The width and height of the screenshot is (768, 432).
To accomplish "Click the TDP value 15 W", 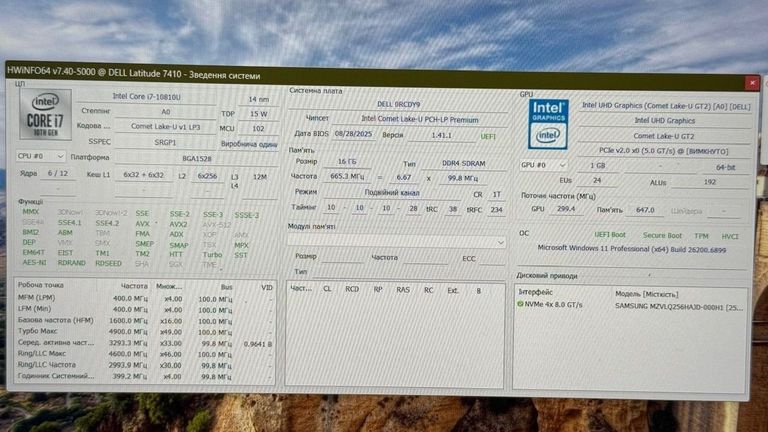I will click(x=258, y=114).
